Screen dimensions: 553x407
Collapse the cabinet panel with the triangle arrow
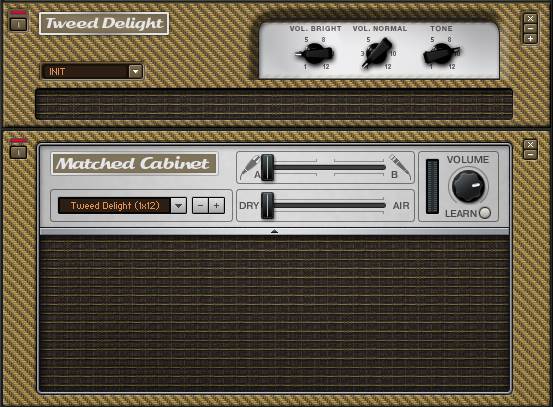coord(274,231)
